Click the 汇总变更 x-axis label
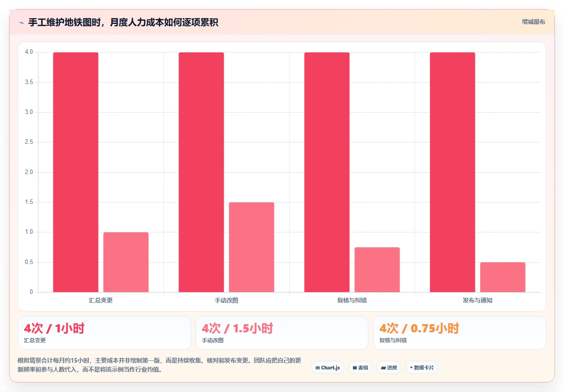564x392 pixels. tap(101, 300)
